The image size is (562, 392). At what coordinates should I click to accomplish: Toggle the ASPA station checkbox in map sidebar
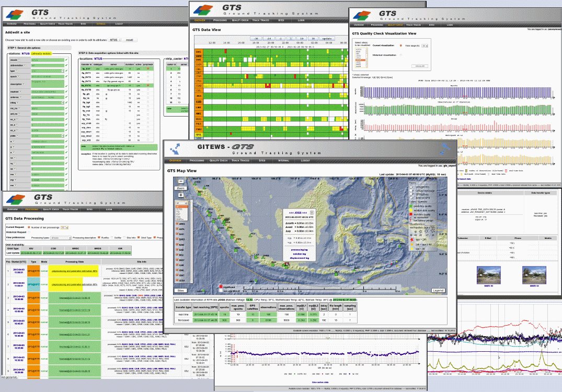[x=177, y=229]
